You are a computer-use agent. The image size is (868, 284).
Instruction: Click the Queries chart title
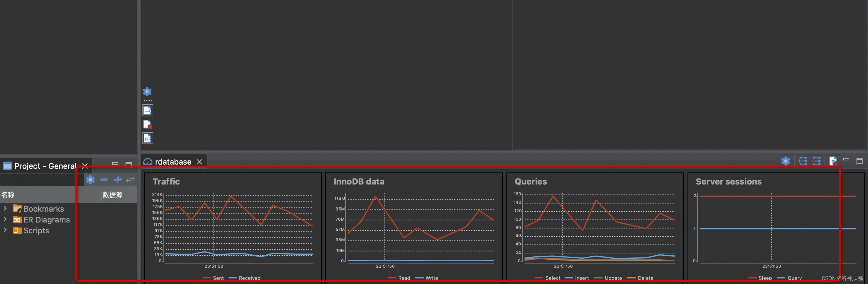point(531,182)
